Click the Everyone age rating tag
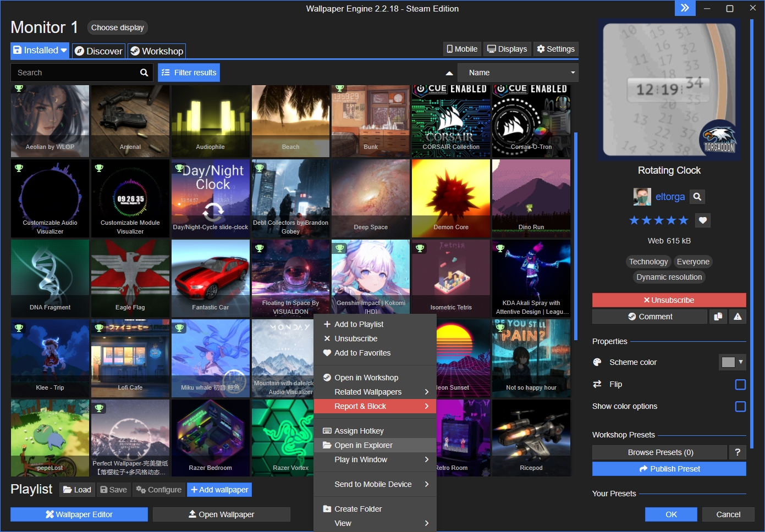Screen dimensions: 765x532 693,262
